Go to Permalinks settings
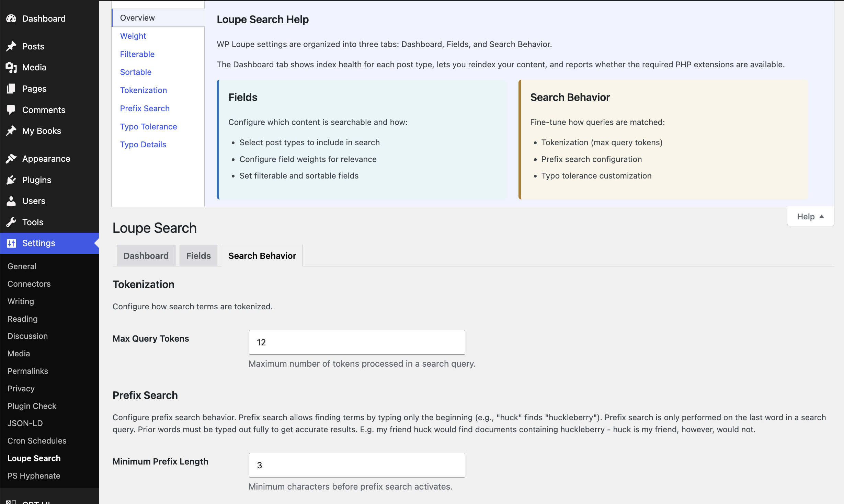Viewport: 844px width, 504px height. [27, 371]
